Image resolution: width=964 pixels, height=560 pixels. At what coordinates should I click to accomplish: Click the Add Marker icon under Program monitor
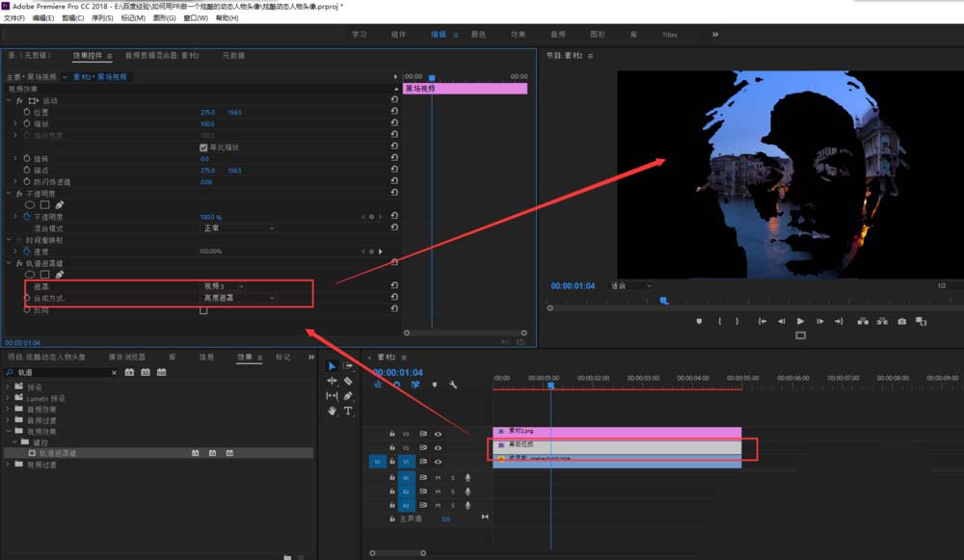[x=699, y=321]
